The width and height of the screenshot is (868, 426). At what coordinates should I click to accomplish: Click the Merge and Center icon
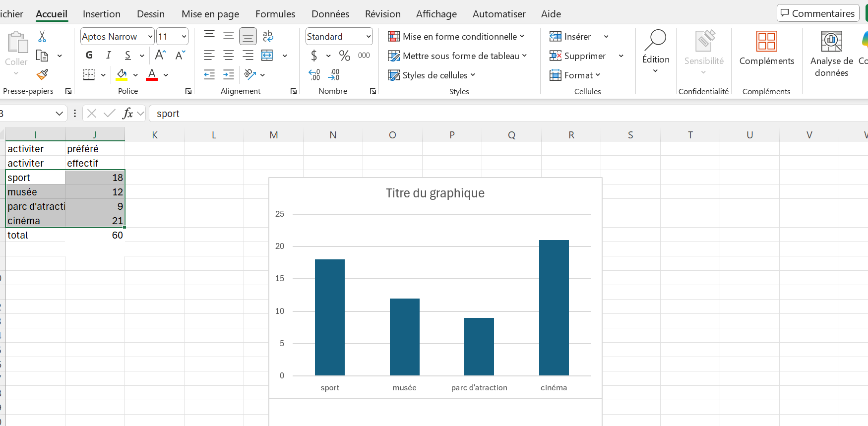pos(267,56)
